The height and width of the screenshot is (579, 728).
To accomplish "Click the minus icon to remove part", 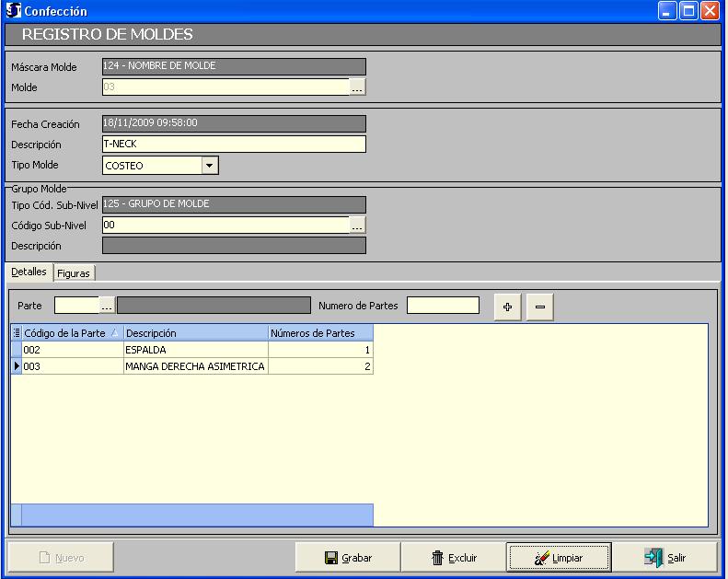I will click(x=539, y=307).
